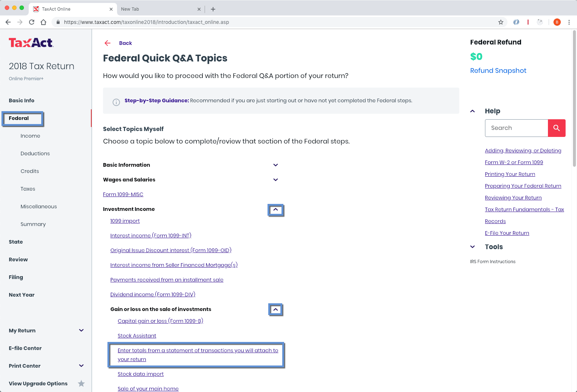Open Miscellaneous in sidebar
The height and width of the screenshot is (392, 577).
point(39,206)
